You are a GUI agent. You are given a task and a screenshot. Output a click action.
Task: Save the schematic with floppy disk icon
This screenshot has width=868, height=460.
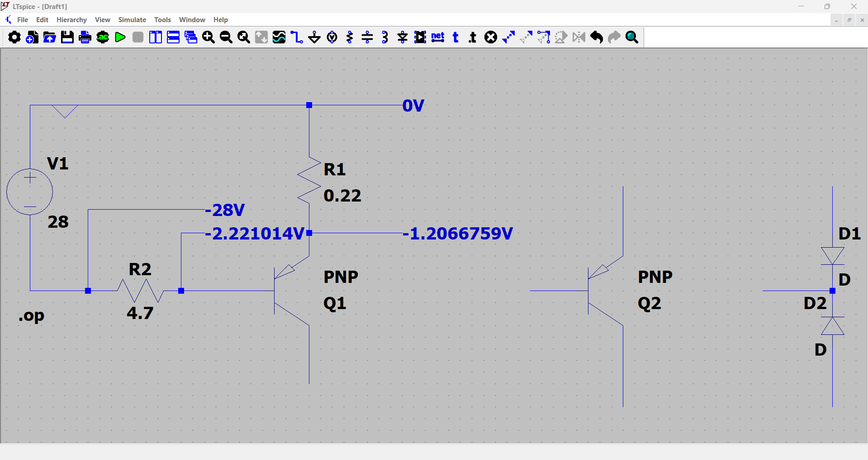(67, 37)
